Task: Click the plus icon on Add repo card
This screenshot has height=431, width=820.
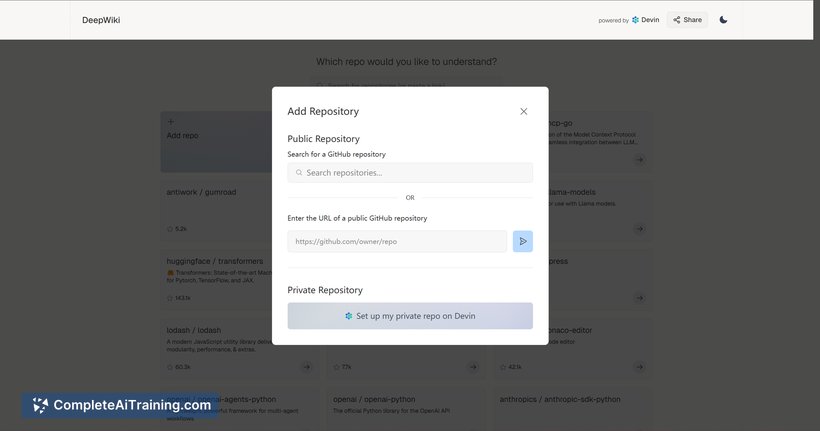Action: pos(170,122)
